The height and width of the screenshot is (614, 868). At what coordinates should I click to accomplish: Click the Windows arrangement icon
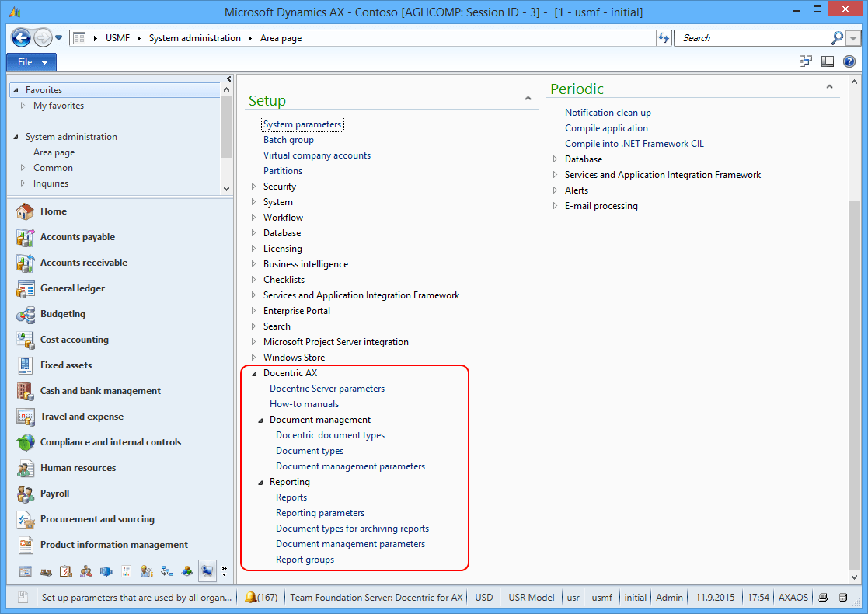point(806,61)
